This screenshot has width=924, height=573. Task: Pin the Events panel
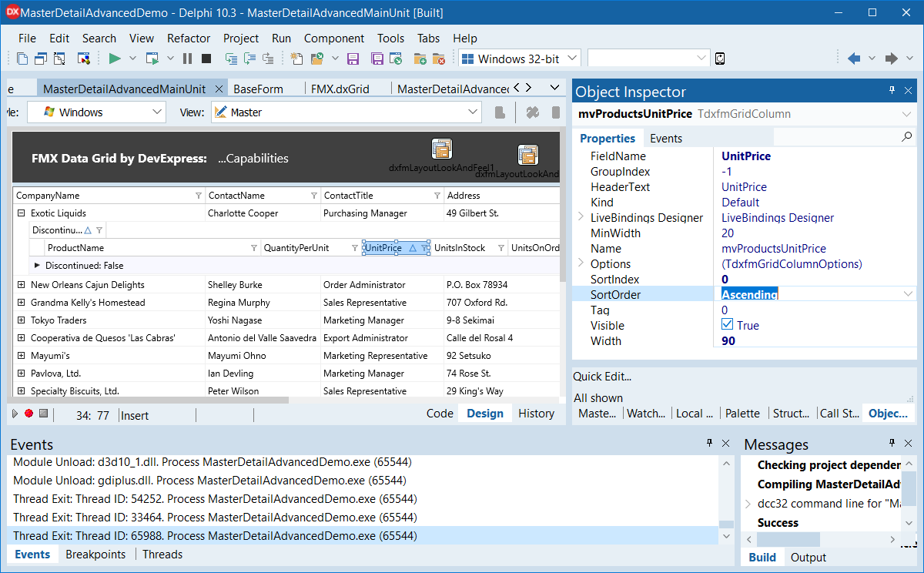pyautogui.click(x=710, y=444)
